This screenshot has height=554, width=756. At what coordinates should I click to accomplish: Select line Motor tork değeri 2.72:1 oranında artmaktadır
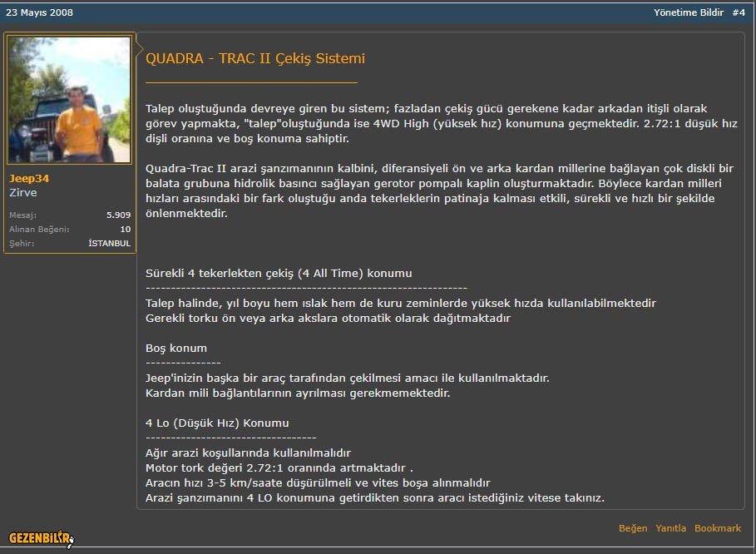click(279, 467)
